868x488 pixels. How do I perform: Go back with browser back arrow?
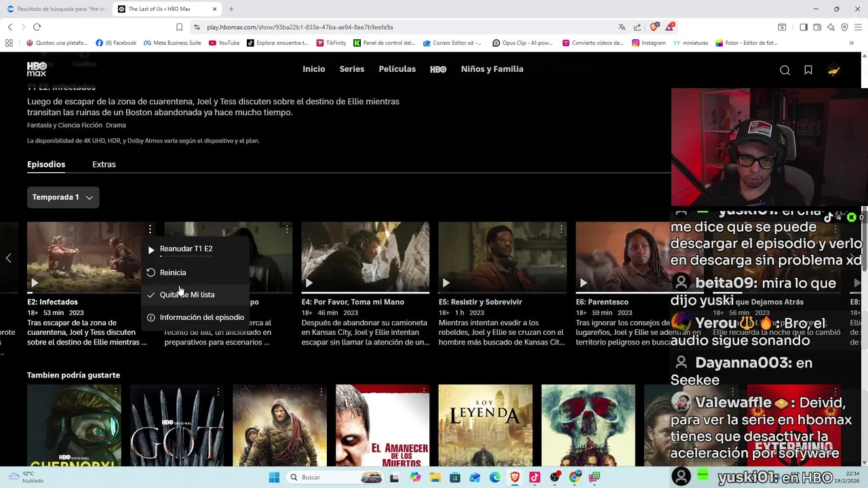[x=9, y=27]
